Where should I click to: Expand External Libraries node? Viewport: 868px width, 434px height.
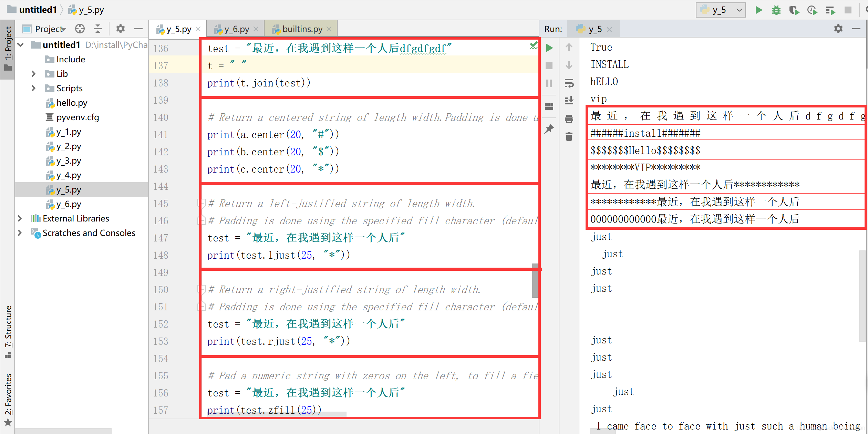pos(20,218)
